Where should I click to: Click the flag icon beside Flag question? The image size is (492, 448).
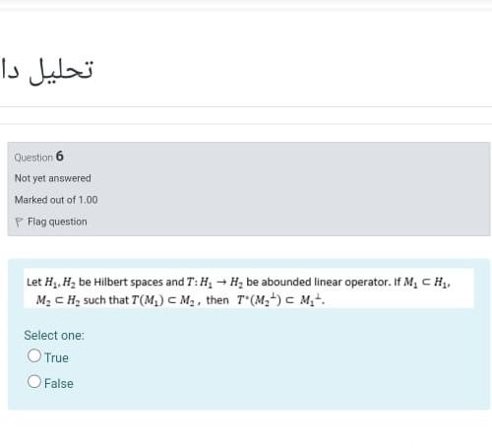[x=19, y=223]
